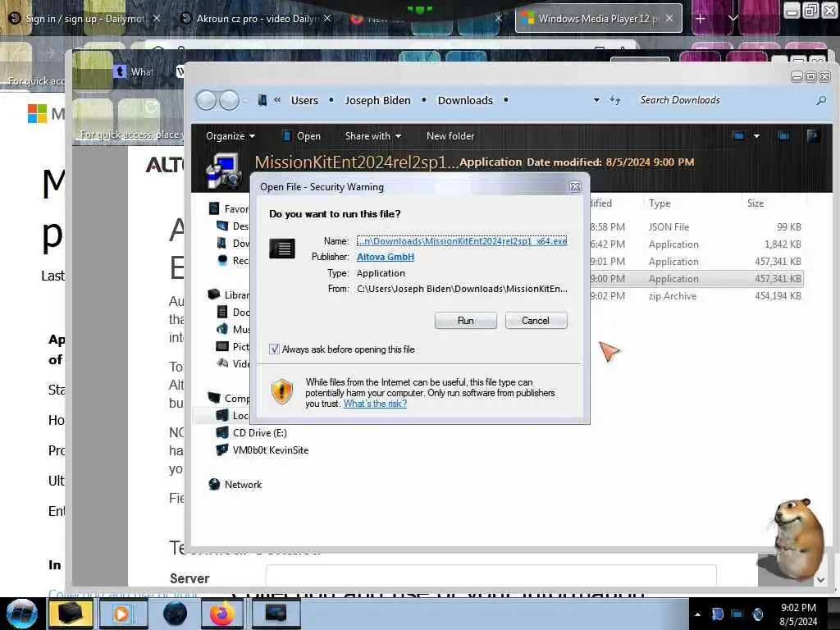This screenshot has width=840, height=630.
Task: Select Joseph Biden in the address breadcrumb
Action: point(377,100)
